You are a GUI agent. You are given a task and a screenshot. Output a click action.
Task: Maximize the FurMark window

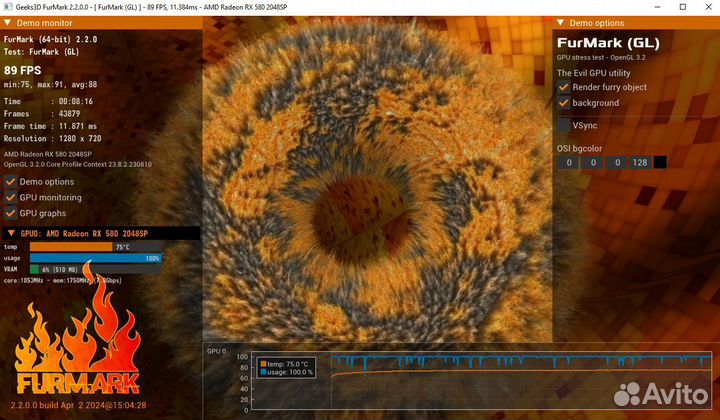tap(683, 7)
